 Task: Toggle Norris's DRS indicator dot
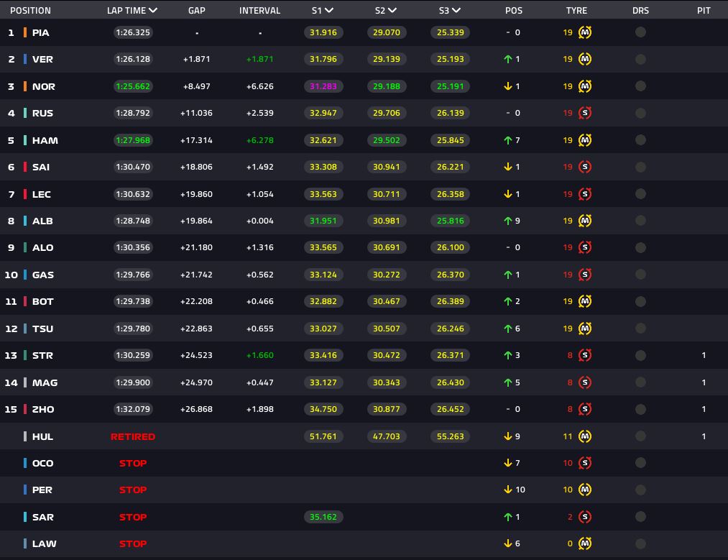(x=640, y=86)
